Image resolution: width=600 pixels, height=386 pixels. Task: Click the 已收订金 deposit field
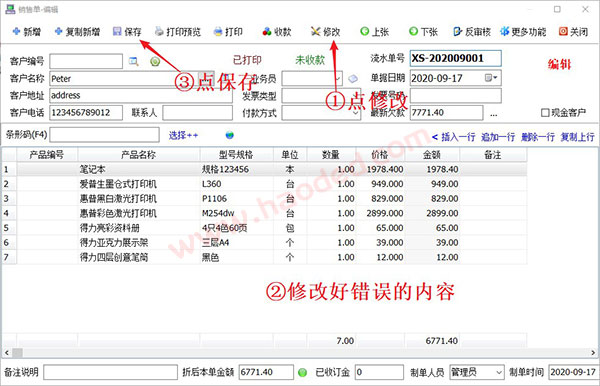coord(379,372)
